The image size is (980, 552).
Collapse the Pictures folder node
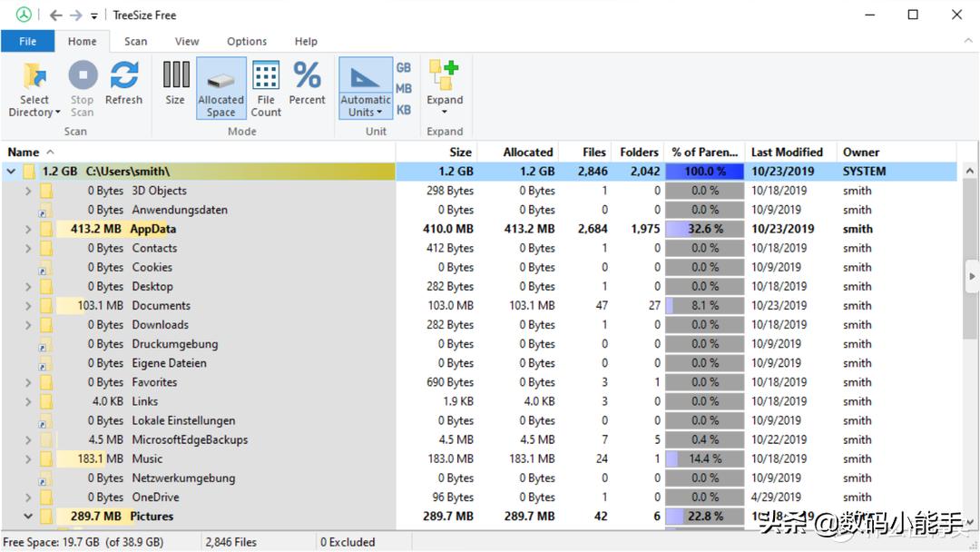pyautogui.click(x=28, y=517)
